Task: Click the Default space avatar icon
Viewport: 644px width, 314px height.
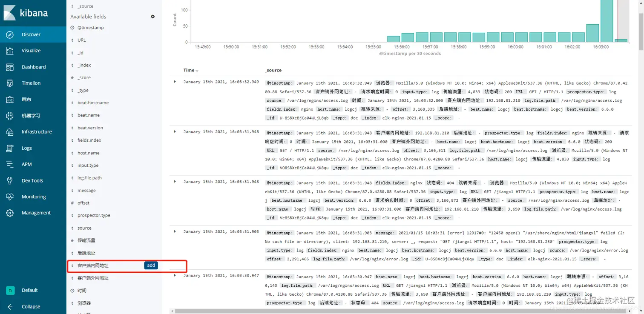Action: 10,290
